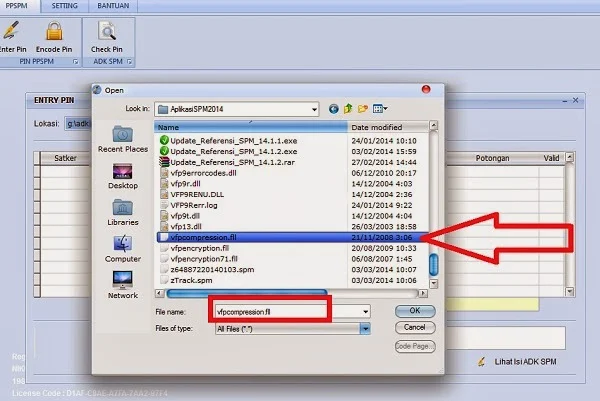Screen dimensions: 600x401
Task: Open the Encode Pin padlock tool
Action: 54,37
